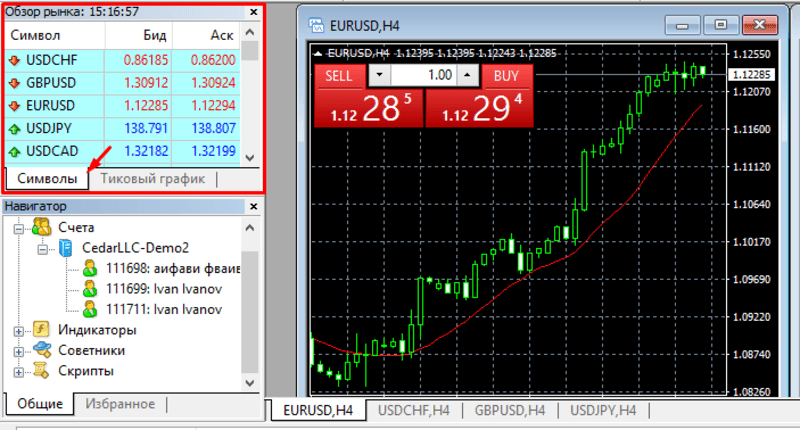800x430 pixels.
Task: Click Navigator scrollbar down arrow
Action: click(x=249, y=383)
